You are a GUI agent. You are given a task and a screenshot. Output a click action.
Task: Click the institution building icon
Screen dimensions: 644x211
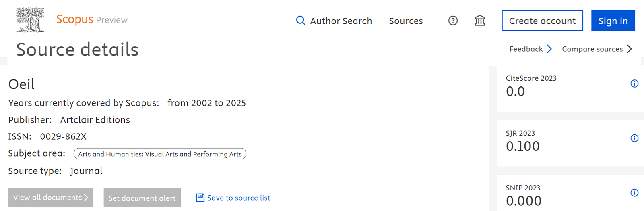[480, 21]
